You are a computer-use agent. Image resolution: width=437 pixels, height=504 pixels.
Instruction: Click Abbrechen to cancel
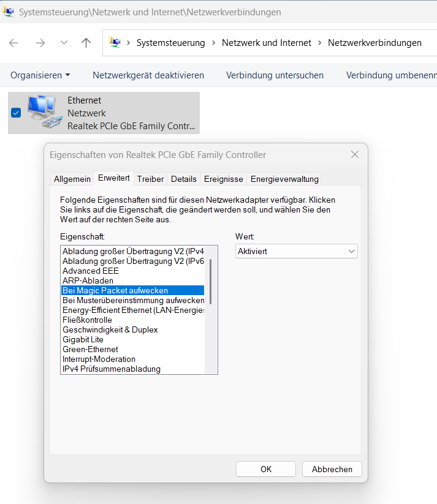pos(332,469)
